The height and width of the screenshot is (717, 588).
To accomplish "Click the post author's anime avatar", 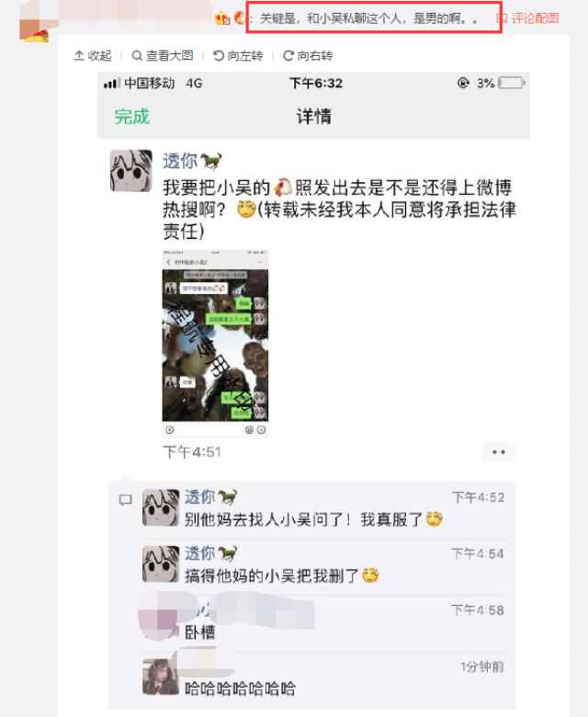I will pos(131,171).
